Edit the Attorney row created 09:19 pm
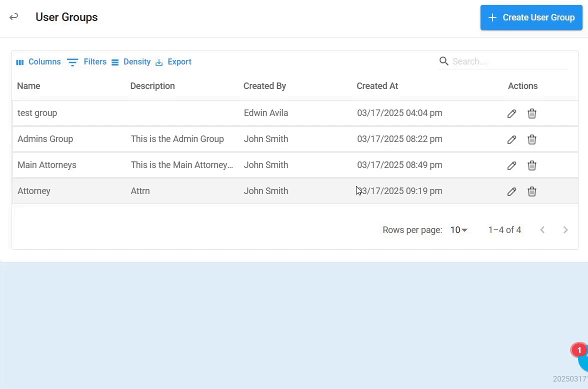Image resolution: width=588 pixels, height=389 pixels. coord(511,191)
